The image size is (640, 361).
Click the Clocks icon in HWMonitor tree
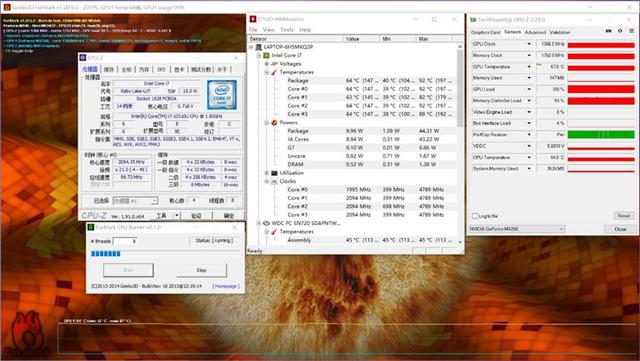pyautogui.click(x=274, y=181)
